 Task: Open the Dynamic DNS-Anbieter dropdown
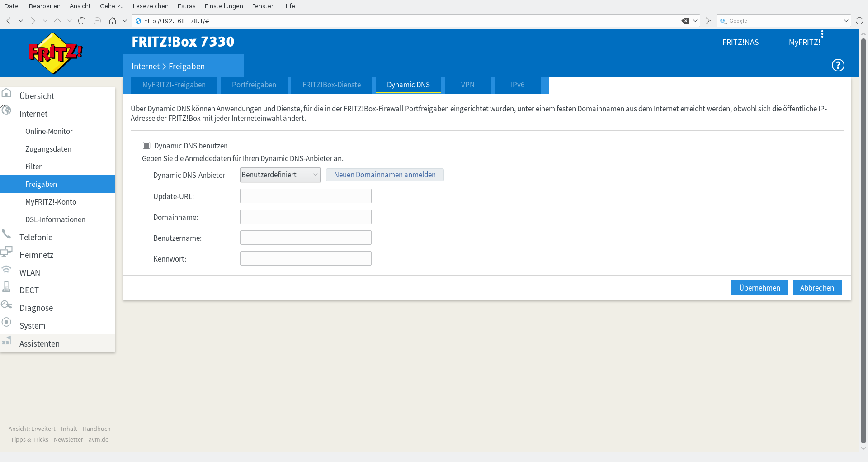(280, 175)
